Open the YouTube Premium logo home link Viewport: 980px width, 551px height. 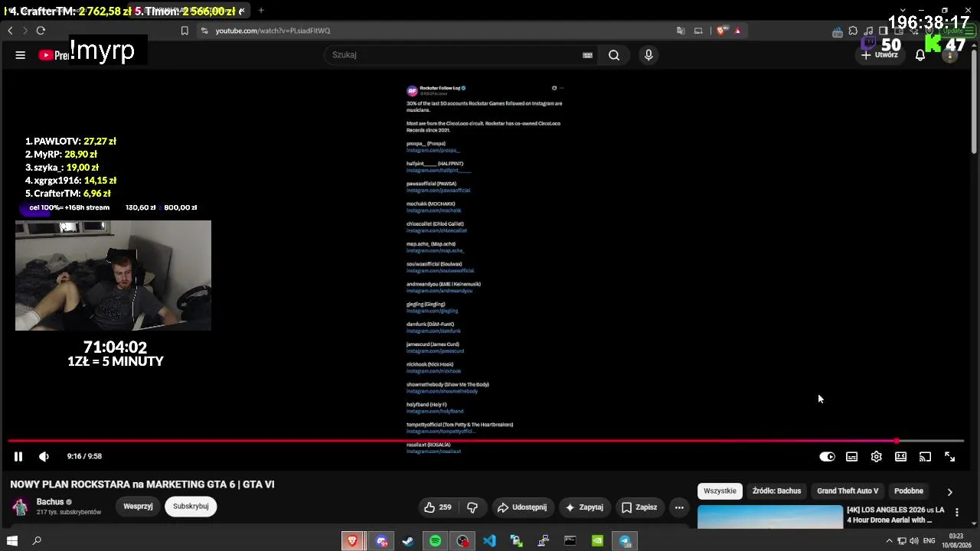[x=54, y=55]
